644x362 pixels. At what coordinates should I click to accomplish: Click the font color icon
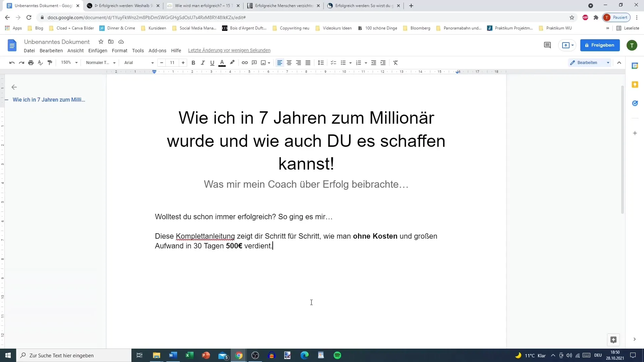pos(222,62)
